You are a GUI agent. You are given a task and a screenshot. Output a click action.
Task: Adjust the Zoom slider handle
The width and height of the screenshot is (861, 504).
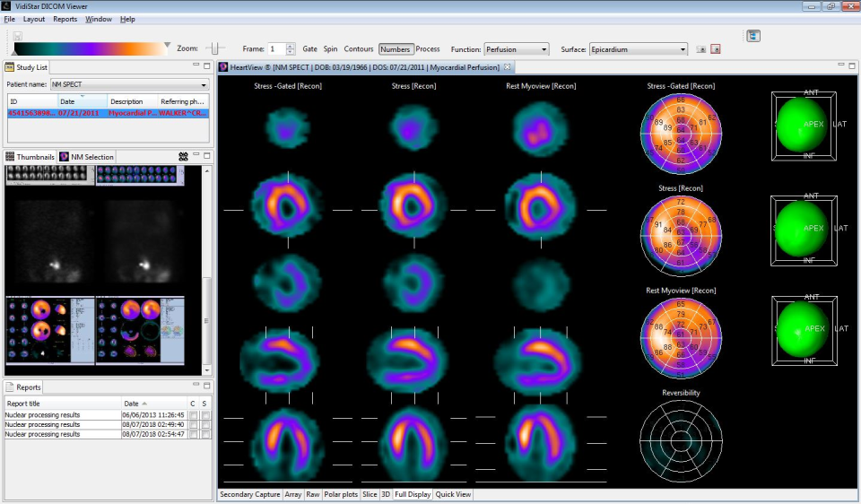pyautogui.click(x=214, y=48)
